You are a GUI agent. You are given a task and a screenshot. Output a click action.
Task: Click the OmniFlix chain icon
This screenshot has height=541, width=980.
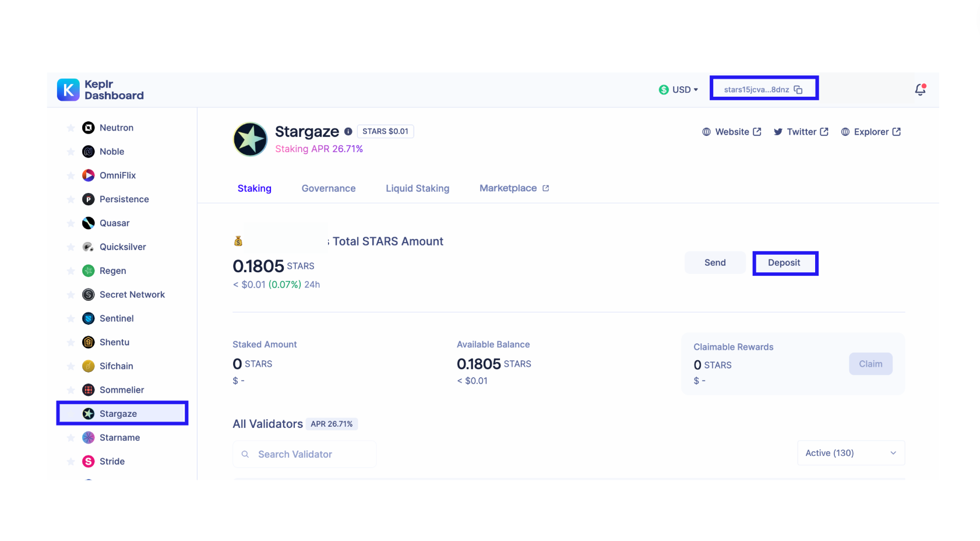(x=89, y=175)
